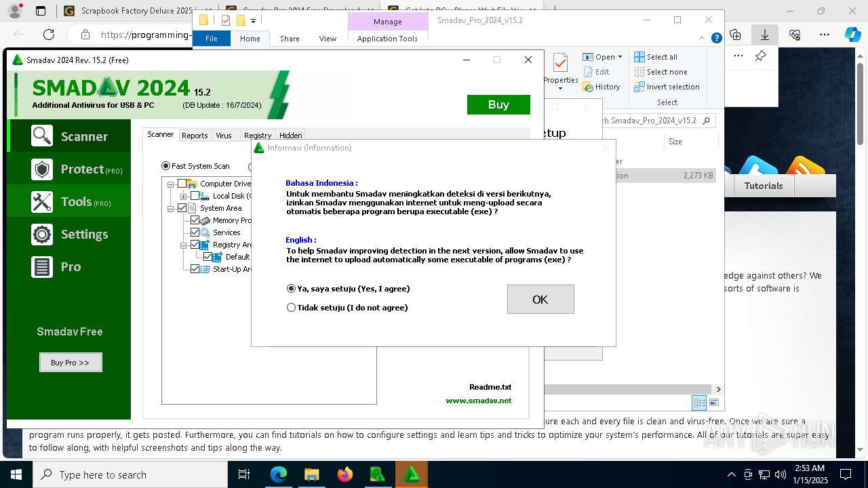
Task: Switch to the Reports tab
Action: point(195,136)
